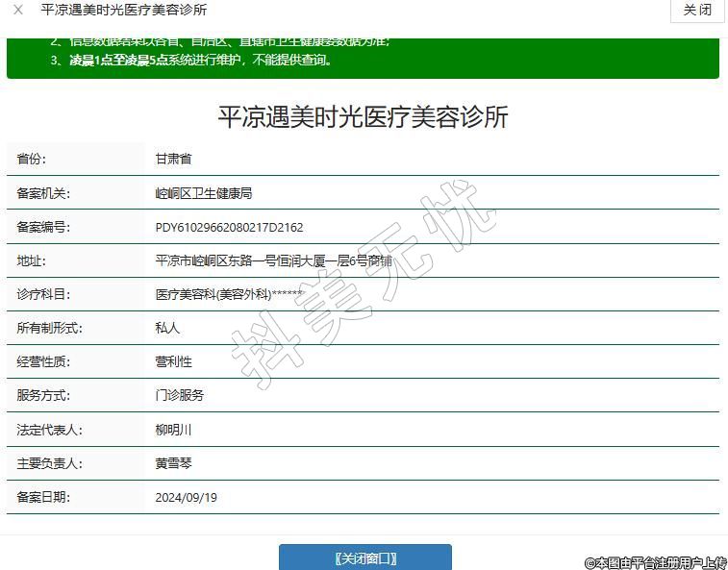Click the 备案日期 row label
The width and height of the screenshot is (728, 570).
44,497
